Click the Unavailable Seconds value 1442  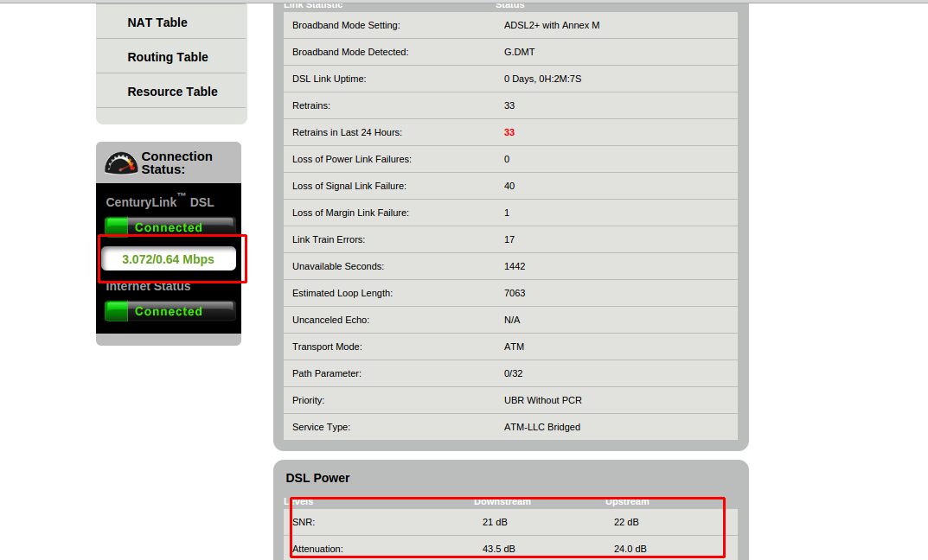[x=515, y=267]
